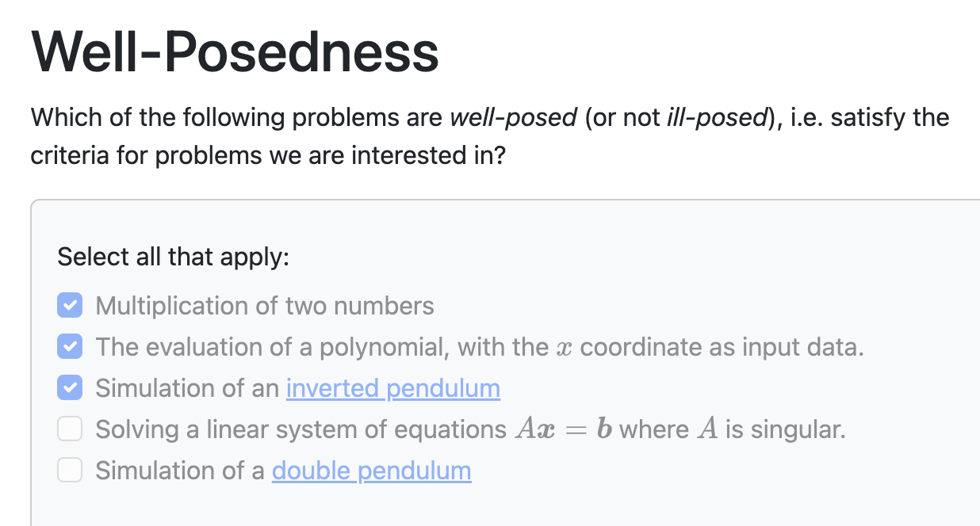Click the "Multiplication of two numbers" answer text
Viewport: 980px width, 526px height.
coord(265,305)
